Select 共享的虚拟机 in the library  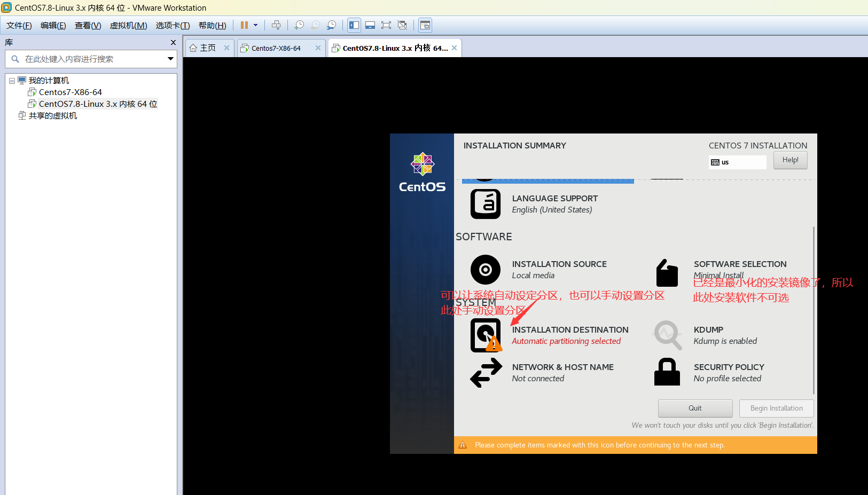52,116
